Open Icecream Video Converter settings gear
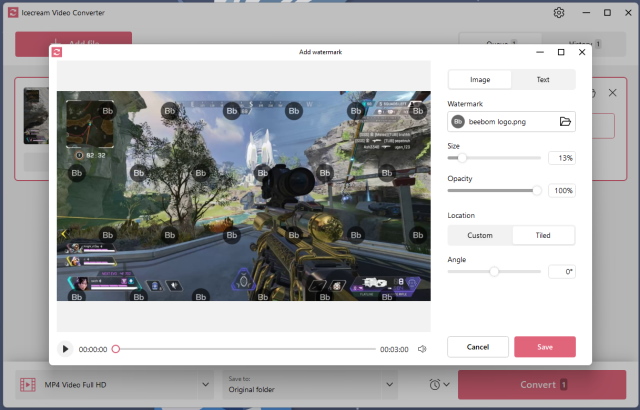 559,13
